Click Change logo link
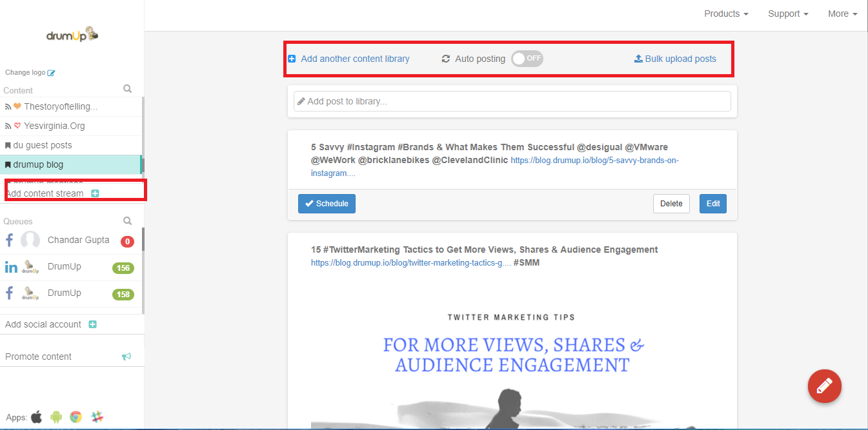Viewport: 868px width, 430px height. 25,73
